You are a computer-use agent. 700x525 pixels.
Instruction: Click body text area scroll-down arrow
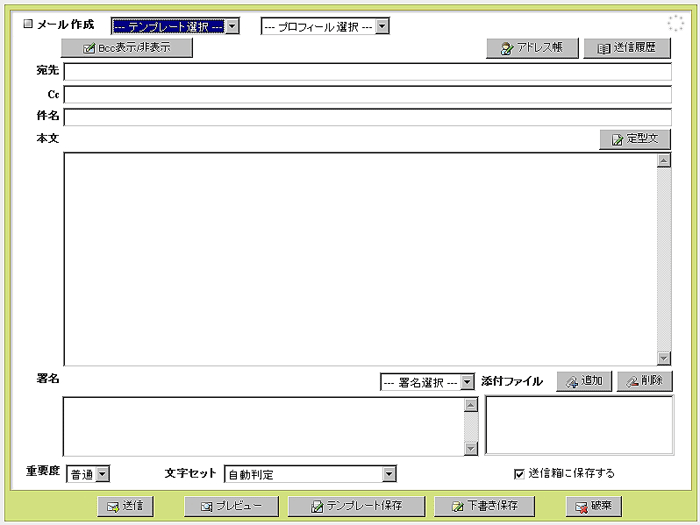click(x=664, y=358)
